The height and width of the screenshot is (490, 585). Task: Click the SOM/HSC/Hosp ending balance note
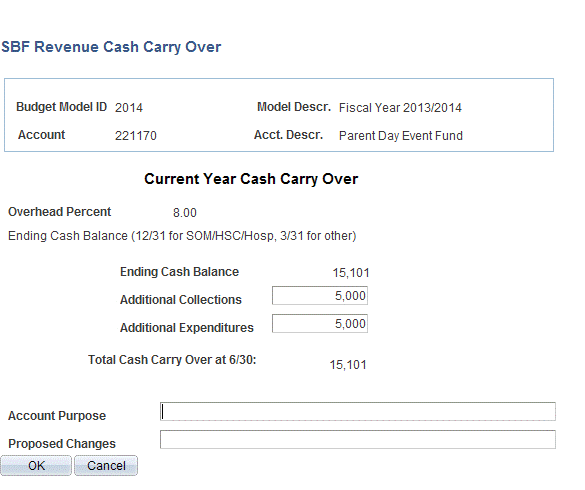(182, 236)
